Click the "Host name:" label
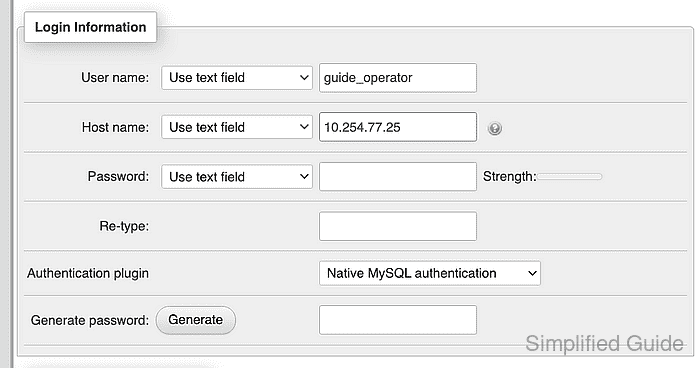The width and height of the screenshot is (700, 368). click(115, 127)
